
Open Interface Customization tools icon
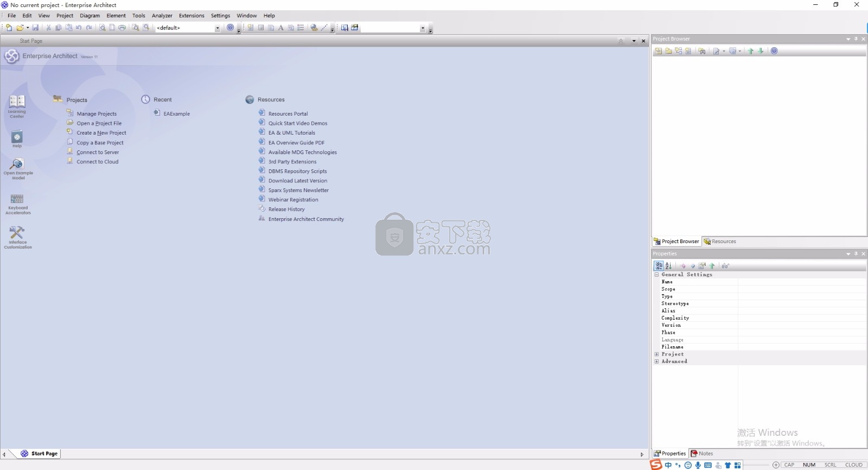[x=18, y=238]
